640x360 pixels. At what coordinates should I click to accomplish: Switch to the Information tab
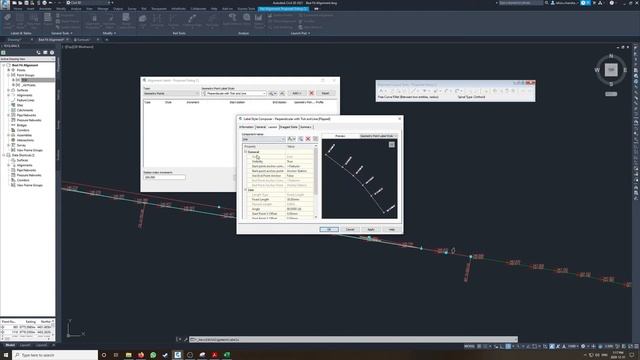coord(246,127)
